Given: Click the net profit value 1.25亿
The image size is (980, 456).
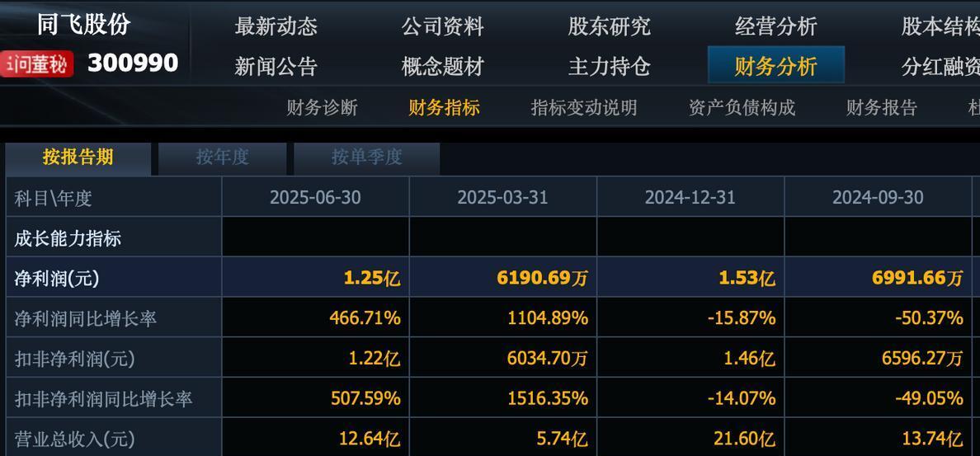Looking at the screenshot, I should click(x=372, y=278).
